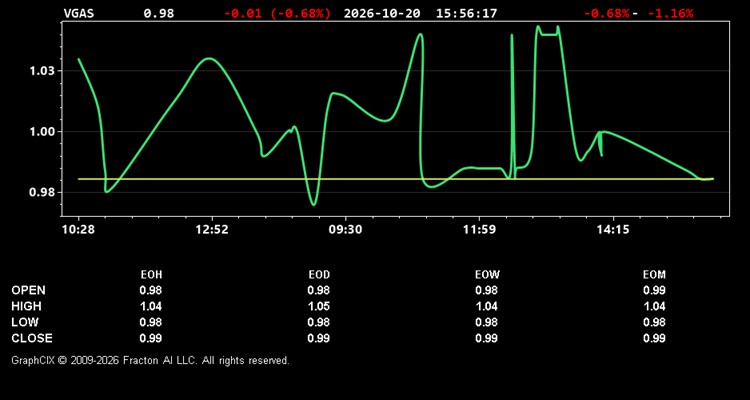The height and width of the screenshot is (400, 750).
Task: Select the EOD column header
Action: pos(319,275)
